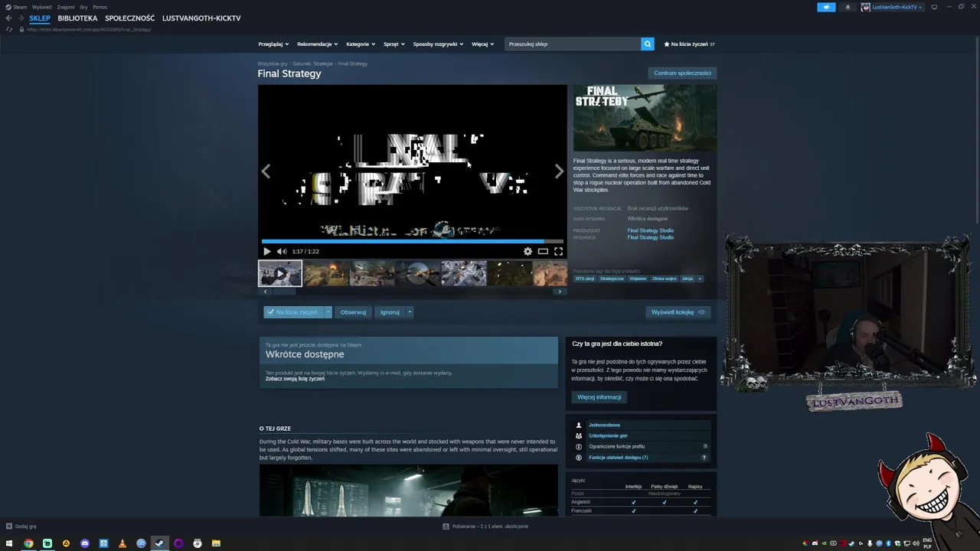Screen dimensions: 980x551
Task: Switch to the BIBLIOTEKA tab
Action: pyautogui.click(x=77, y=18)
